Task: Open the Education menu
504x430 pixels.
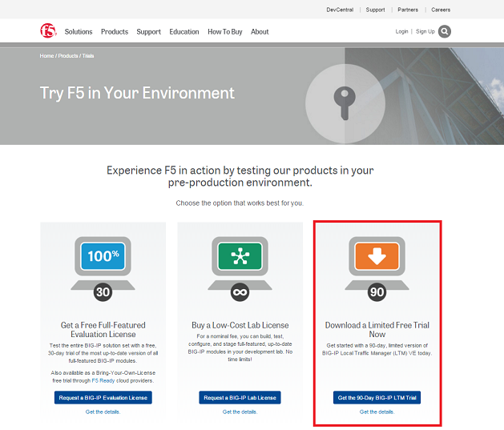Action: click(184, 32)
